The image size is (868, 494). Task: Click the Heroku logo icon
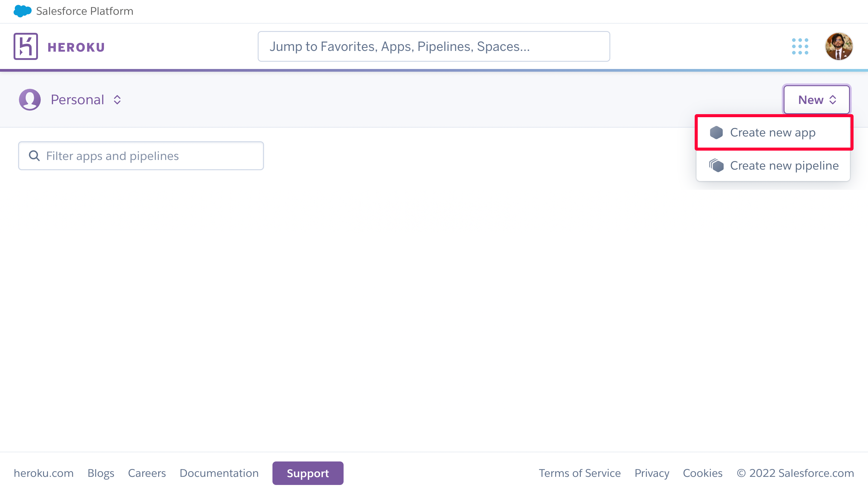coord(25,46)
